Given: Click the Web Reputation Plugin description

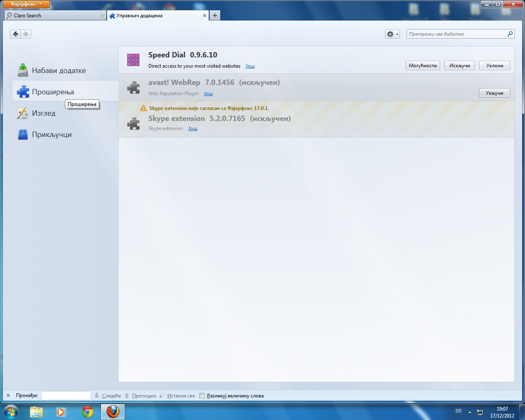Looking at the screenshot, I should 173,94.
